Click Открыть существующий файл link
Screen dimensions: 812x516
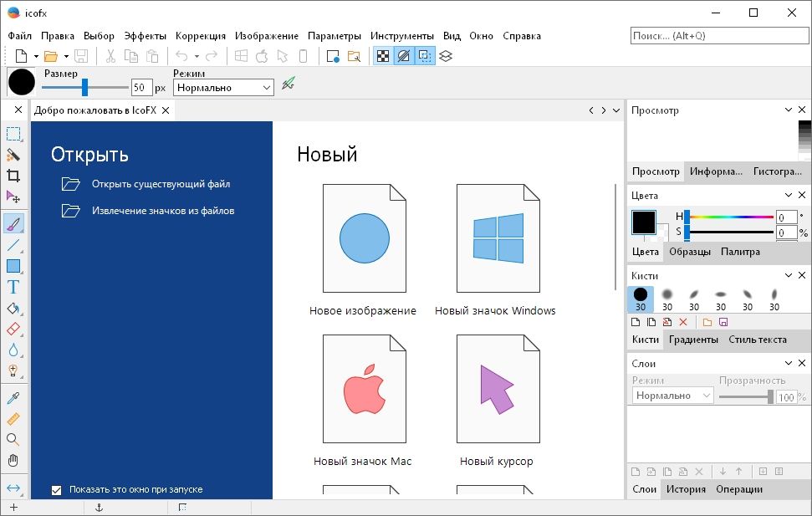[x=161, y=184]
